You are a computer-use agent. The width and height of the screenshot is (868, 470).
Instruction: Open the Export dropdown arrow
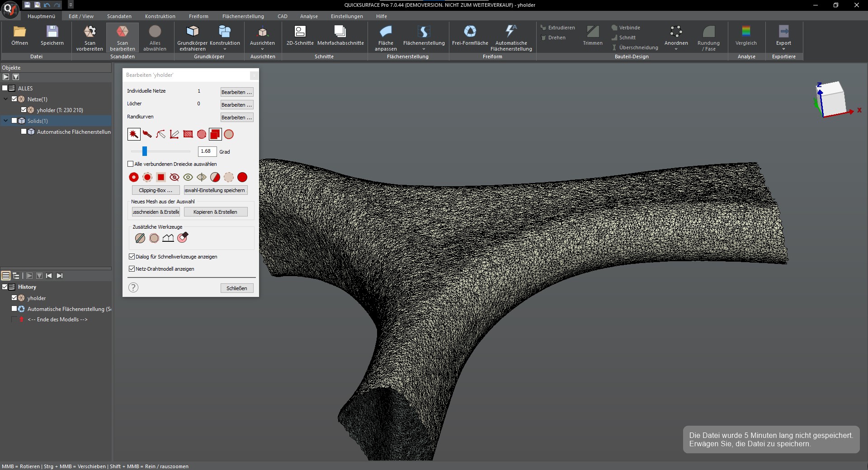pos(783,49)
